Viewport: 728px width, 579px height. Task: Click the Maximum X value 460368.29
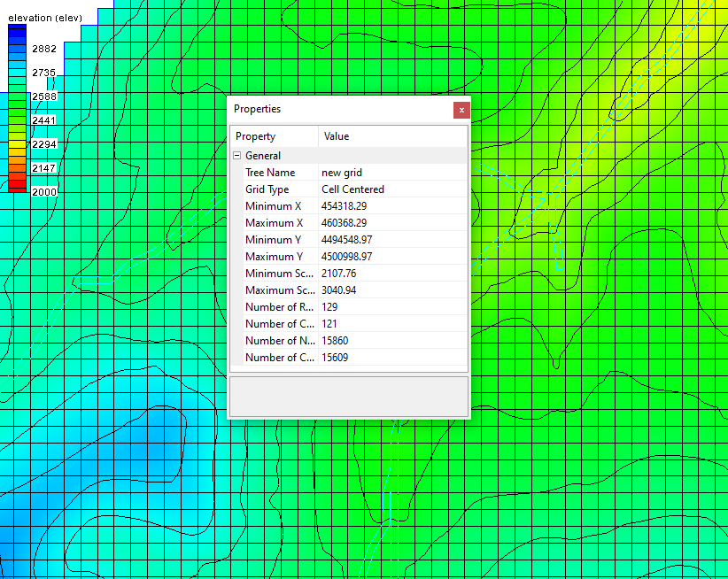[346, 222]
